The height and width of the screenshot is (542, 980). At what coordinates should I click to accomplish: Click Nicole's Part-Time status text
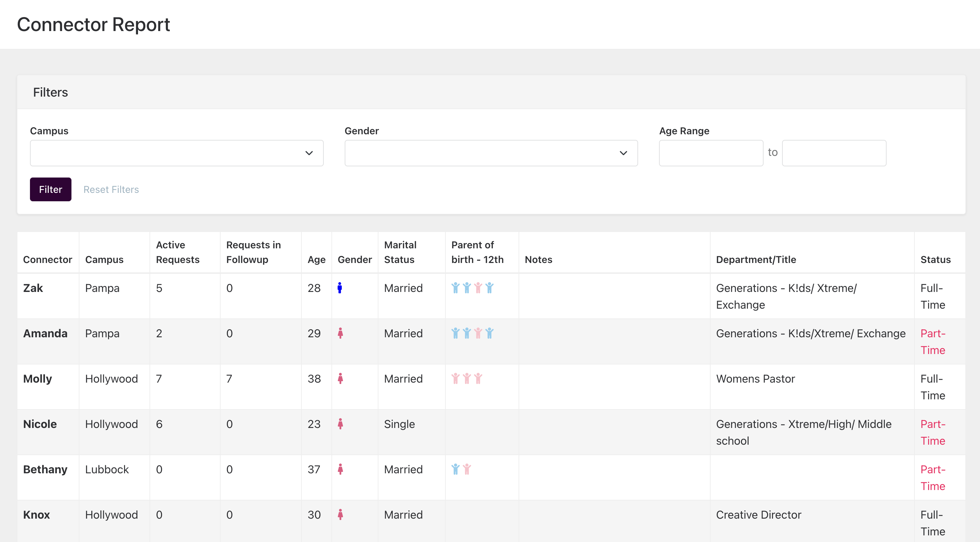click(x=933, y=432)
